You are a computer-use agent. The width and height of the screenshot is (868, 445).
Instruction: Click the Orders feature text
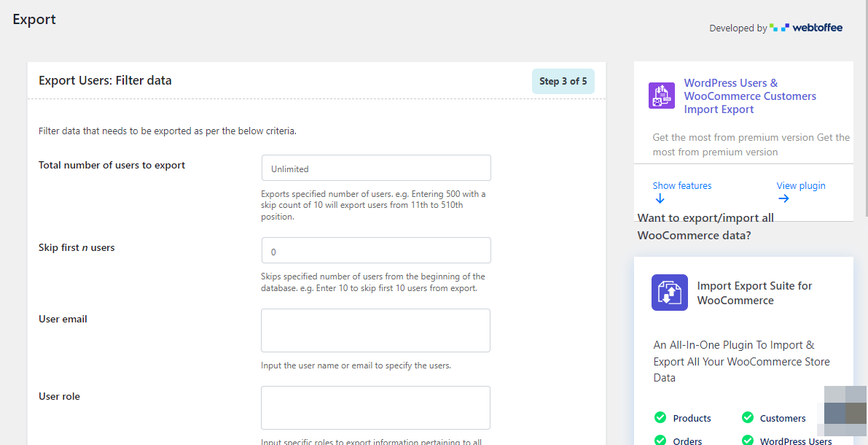click(687, 441)
